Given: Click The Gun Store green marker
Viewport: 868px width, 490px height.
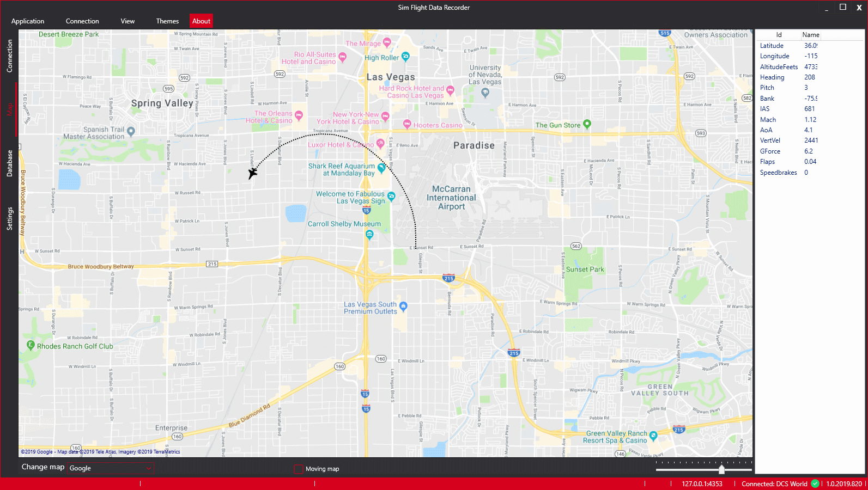Looking at the screenshot, I should pos(587,124).
